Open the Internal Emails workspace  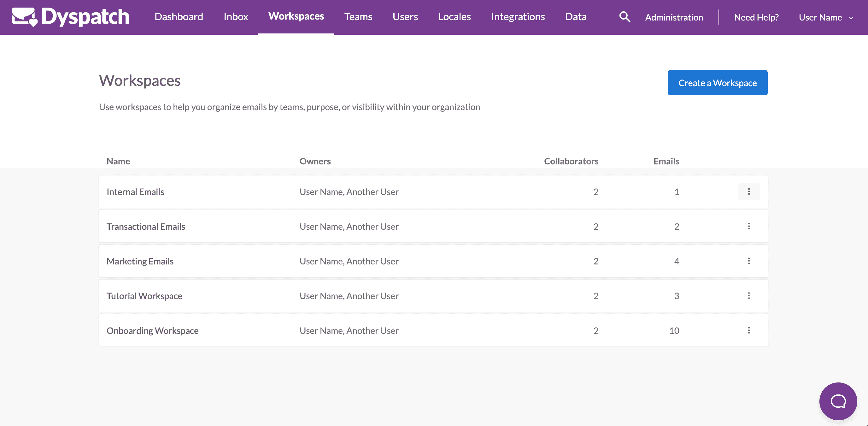click(135, 192)
